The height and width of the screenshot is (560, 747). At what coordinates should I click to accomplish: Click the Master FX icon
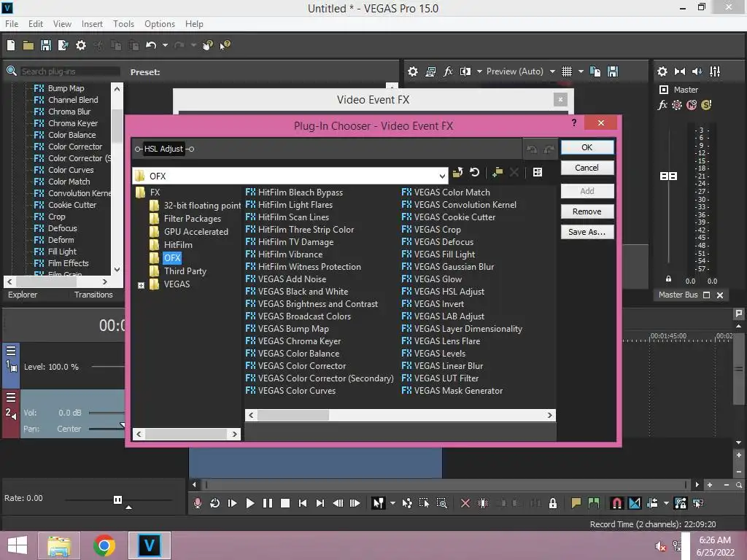(662, 105)
